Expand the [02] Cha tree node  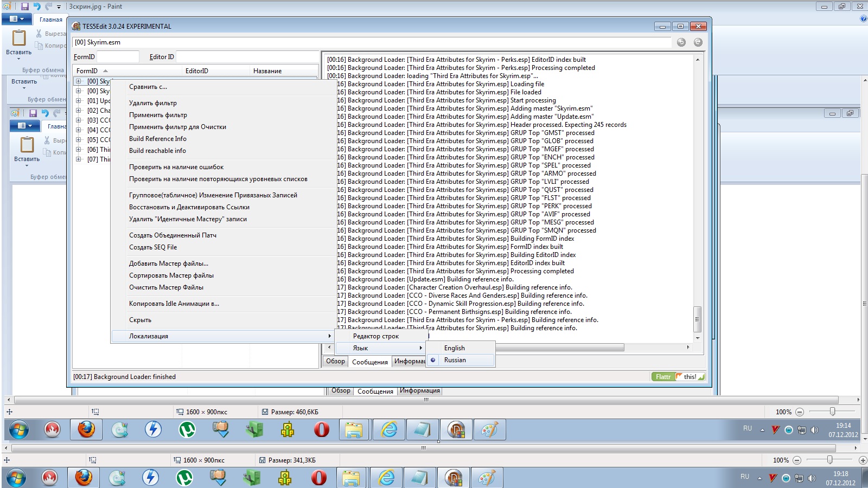pyautogui.click(x=78, y=111)
